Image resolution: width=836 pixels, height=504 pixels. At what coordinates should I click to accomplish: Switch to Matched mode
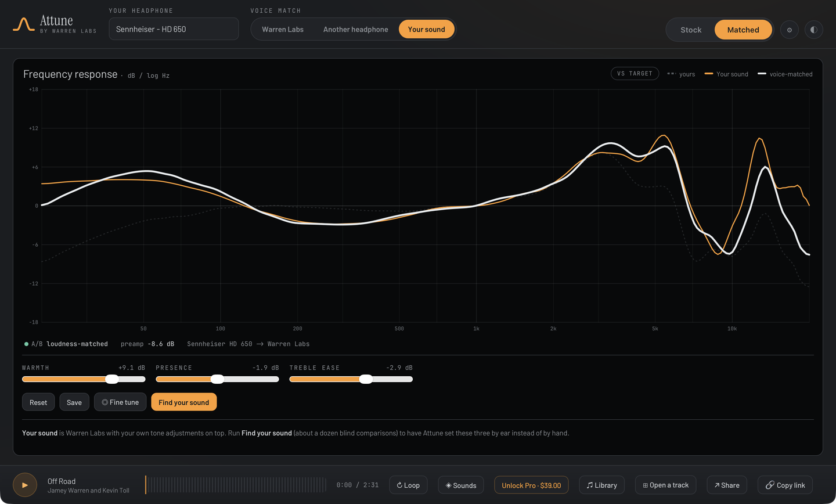pos(743,30)
